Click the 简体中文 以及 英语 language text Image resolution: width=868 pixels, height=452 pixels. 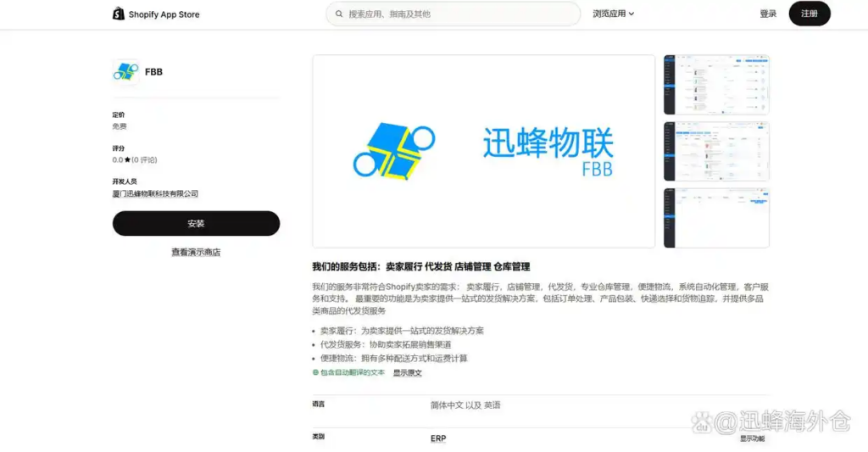click(x=465, y=405)
